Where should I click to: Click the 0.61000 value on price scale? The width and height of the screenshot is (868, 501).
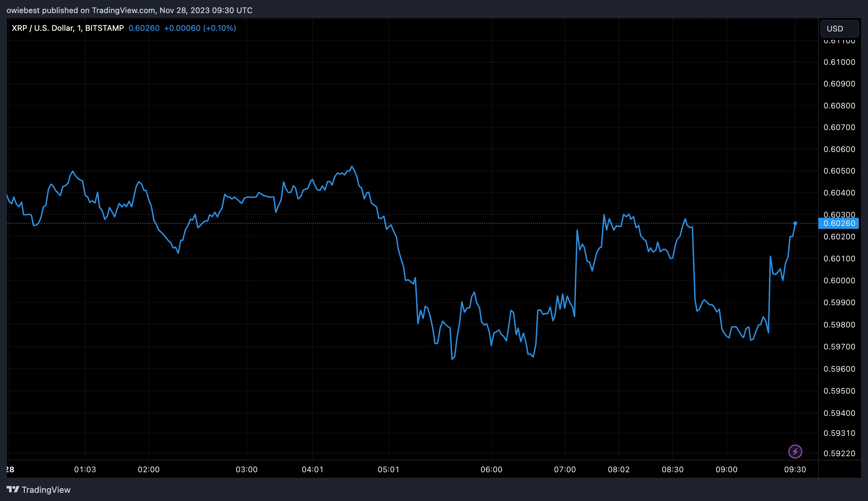click(x=839, y=62)
